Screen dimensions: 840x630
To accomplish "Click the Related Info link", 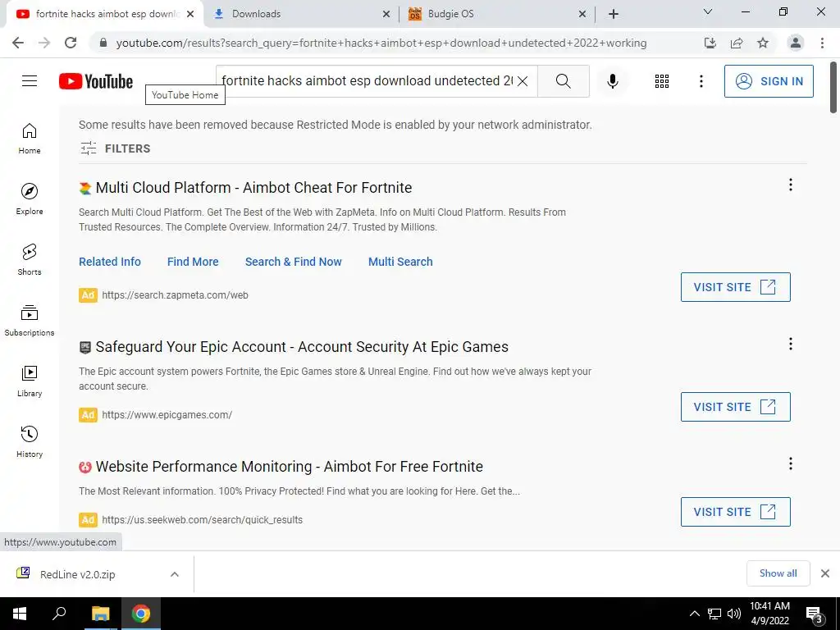I will click(x=110, y=262).
